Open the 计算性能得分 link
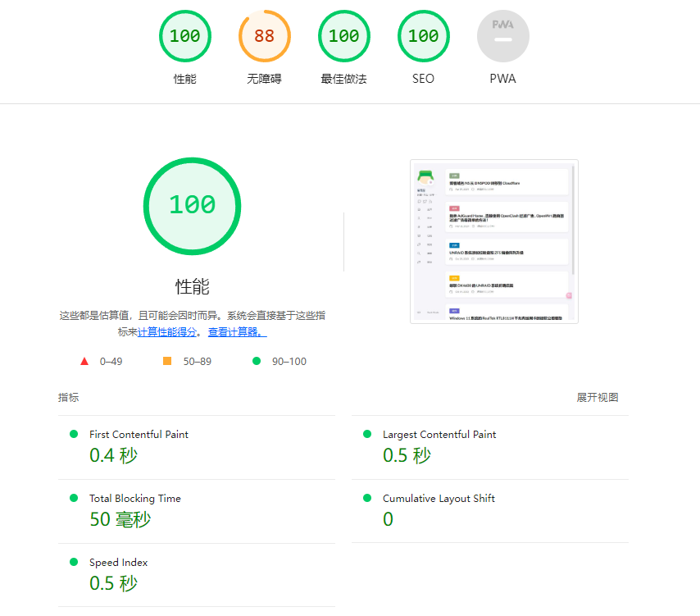This screenshot has width=700, height=616. (166, 332)
